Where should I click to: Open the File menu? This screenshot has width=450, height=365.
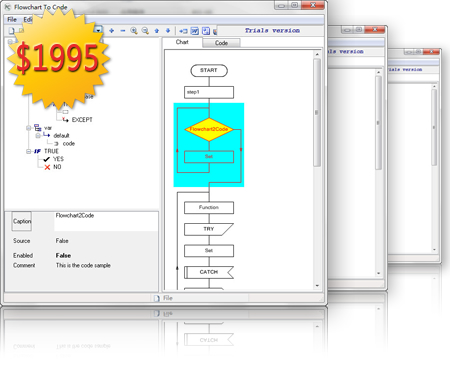click(x=12, y=19)
